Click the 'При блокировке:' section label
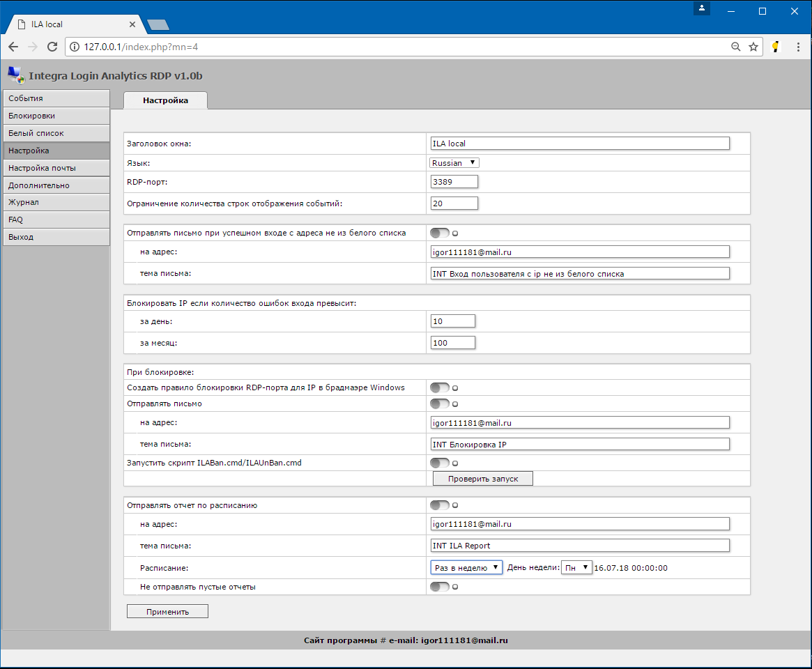The width and height of the screenshot is (812, 669). pyautogui.click(x=160, y=371)
